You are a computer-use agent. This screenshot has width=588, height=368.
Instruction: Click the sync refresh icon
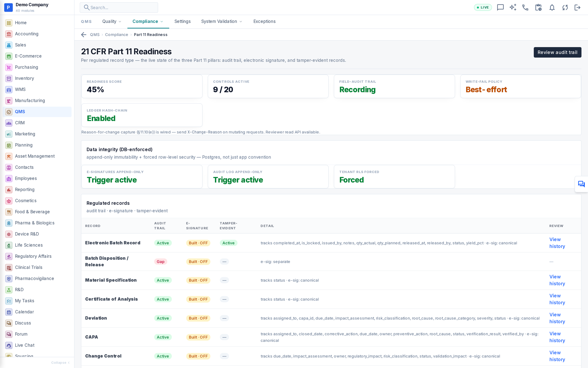click(565, 8)
